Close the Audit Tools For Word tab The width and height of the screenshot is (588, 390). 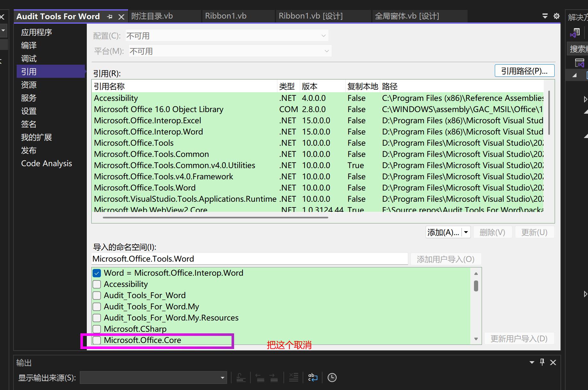tap(121, 17)
